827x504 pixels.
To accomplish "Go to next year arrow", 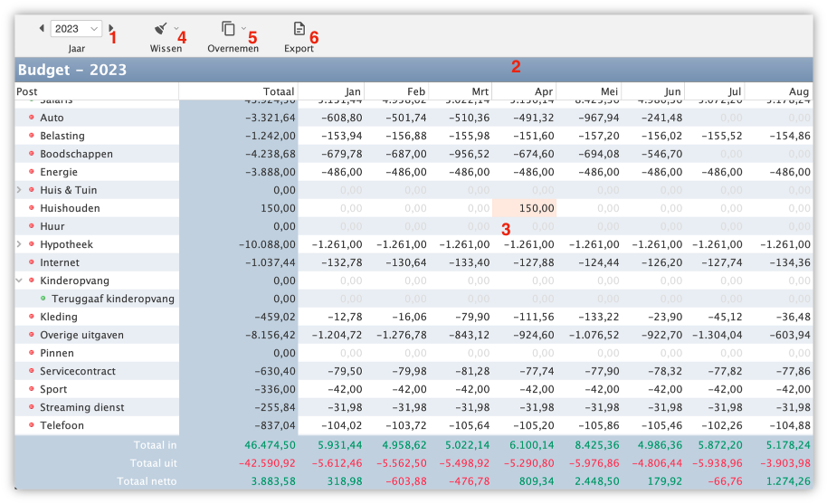I will [111, 29].
